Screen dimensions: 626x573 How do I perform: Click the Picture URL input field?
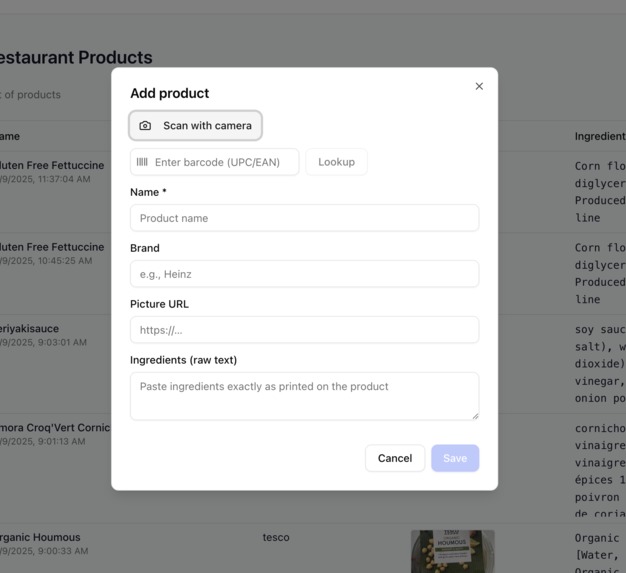pyautogui.click(x=304, y=330)
